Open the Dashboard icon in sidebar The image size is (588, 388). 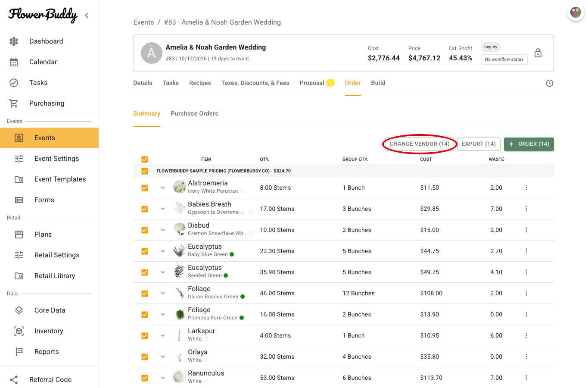tap(14, 41)
